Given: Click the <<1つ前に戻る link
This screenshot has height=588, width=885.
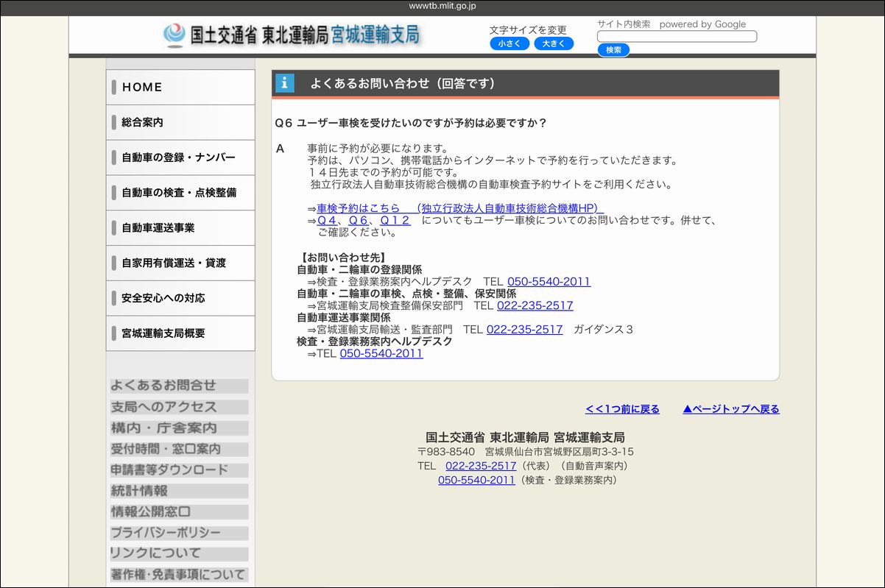Looking at the screenshot, I should 622,409.
